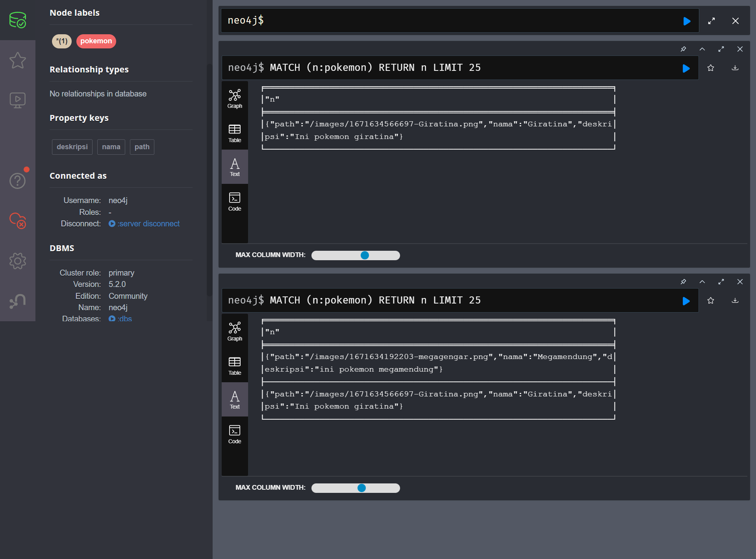Screen dimensions: 756x559
Task: Select the pokemon node label
Action: pyautogui.click(x=96, y=41)
